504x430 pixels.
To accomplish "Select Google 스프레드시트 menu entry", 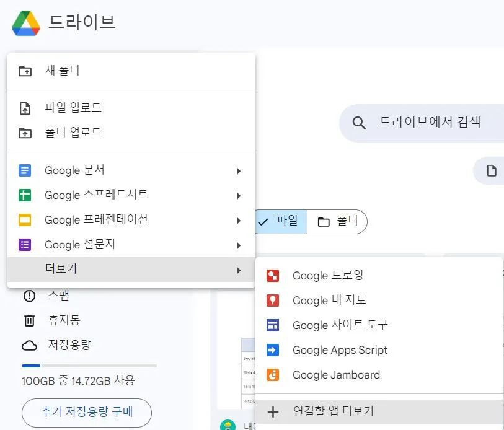I will tap(131, 195).
